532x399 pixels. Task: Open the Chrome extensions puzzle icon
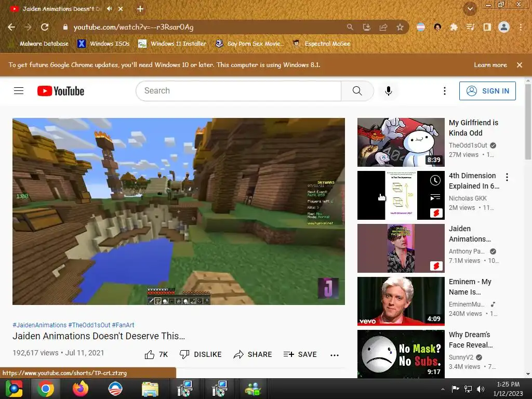tap(454, 27)
